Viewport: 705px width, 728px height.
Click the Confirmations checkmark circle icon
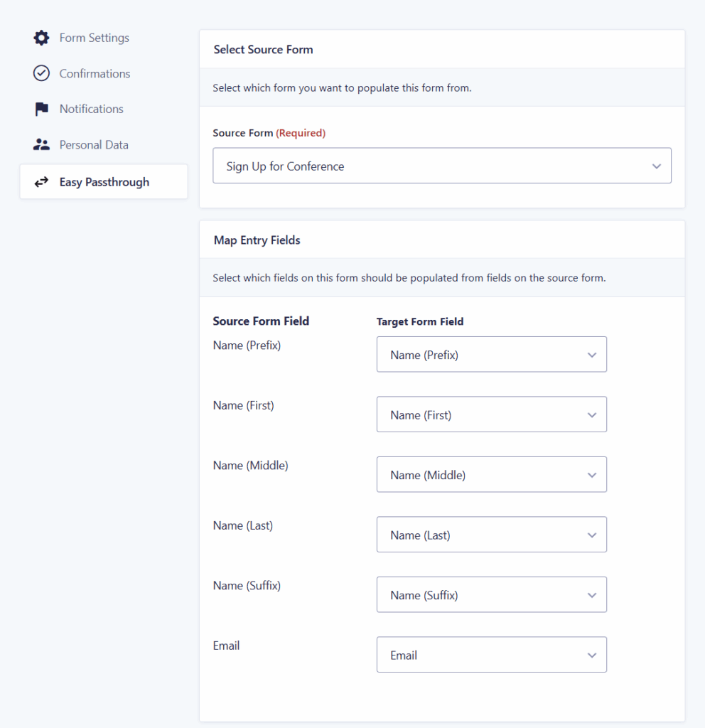tap(41, 73)
